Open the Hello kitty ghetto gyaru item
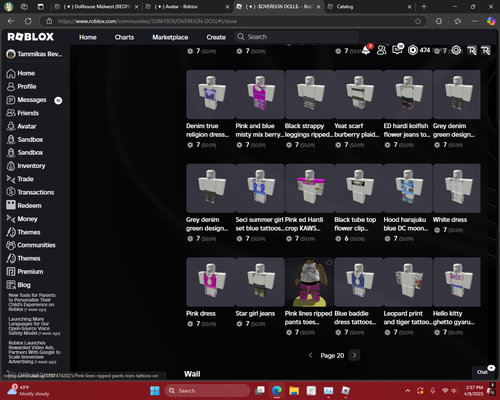 (x=457, y=282)
